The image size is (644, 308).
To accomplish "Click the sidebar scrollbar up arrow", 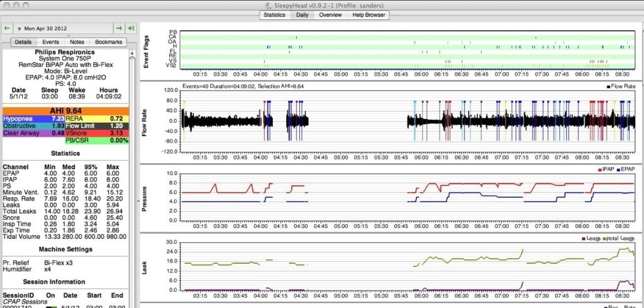I will coord(132,54).
